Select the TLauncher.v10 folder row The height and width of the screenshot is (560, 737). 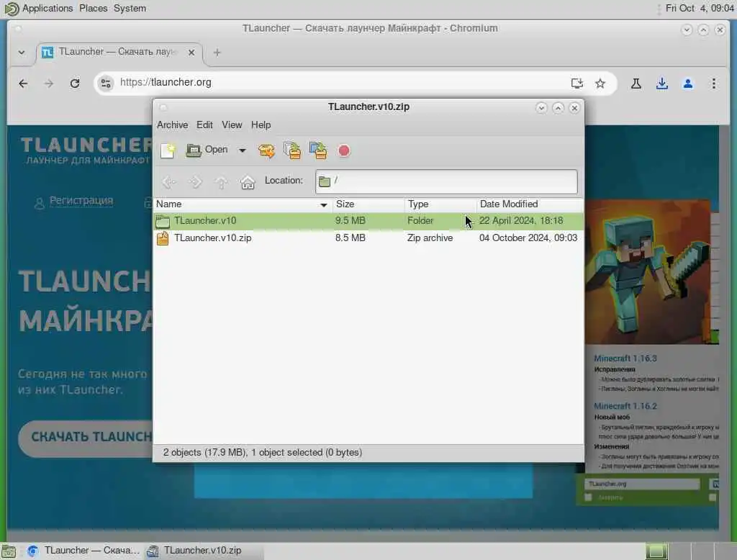click(368, 221)
